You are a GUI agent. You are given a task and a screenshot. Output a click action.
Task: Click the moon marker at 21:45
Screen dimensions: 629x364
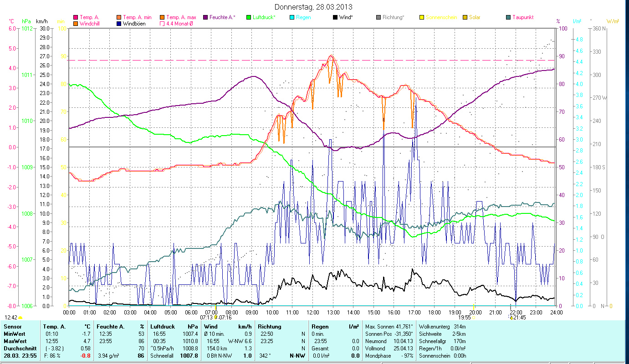click(x=511, y=314)
